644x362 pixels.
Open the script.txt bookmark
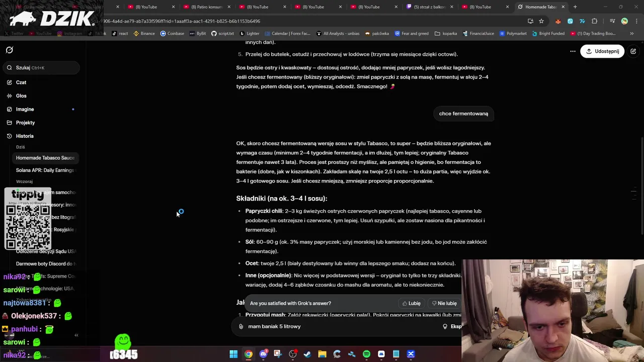pyautogui.click(x=222, y=34)
